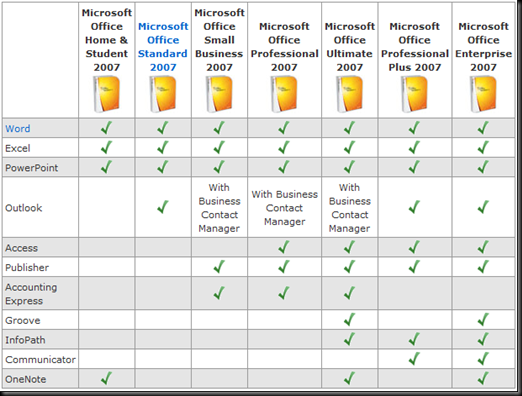Click the Accounting Express row label

(31, 294)
